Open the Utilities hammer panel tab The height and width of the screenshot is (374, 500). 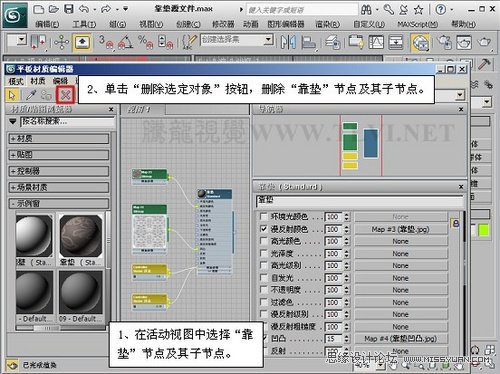click(x=484, y=64)
